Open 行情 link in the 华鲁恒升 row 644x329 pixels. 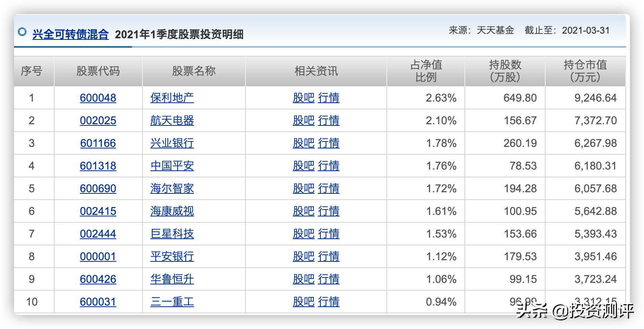329,279
